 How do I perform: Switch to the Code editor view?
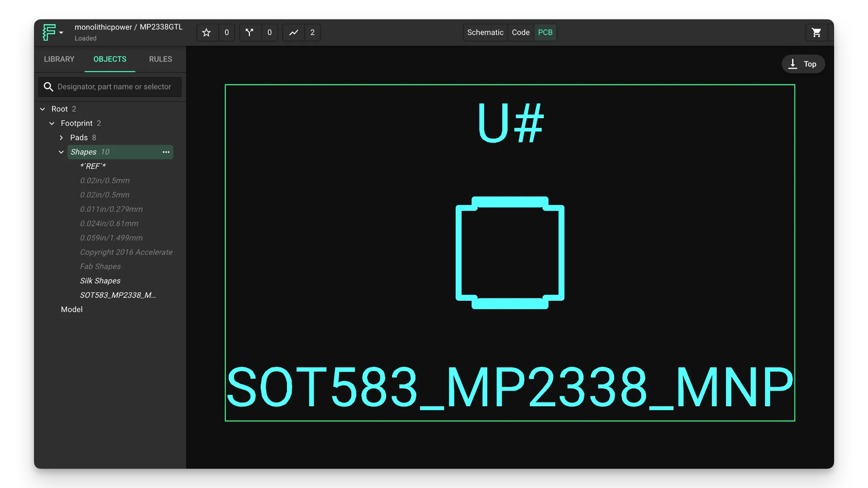tap(520, 32)
